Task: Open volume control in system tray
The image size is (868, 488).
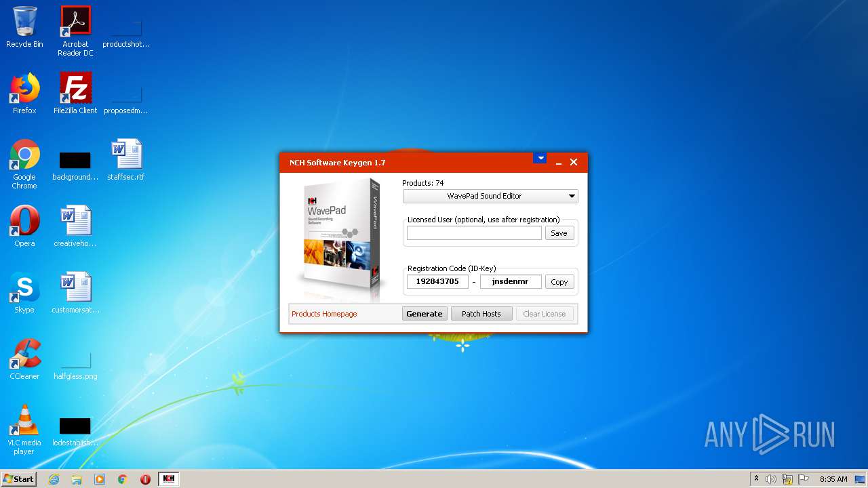Action: [771, 479]
